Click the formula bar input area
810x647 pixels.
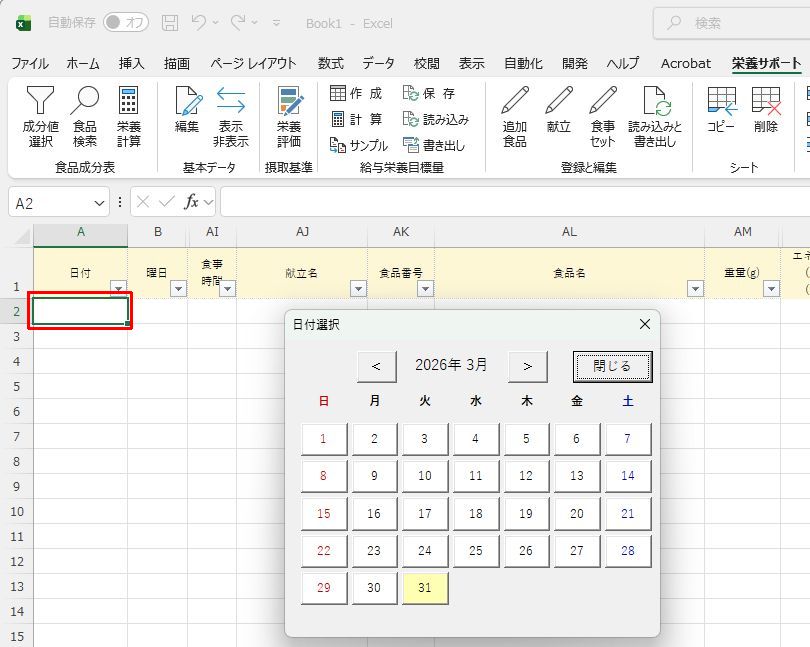pyautogui.click(x=515, y=202)
